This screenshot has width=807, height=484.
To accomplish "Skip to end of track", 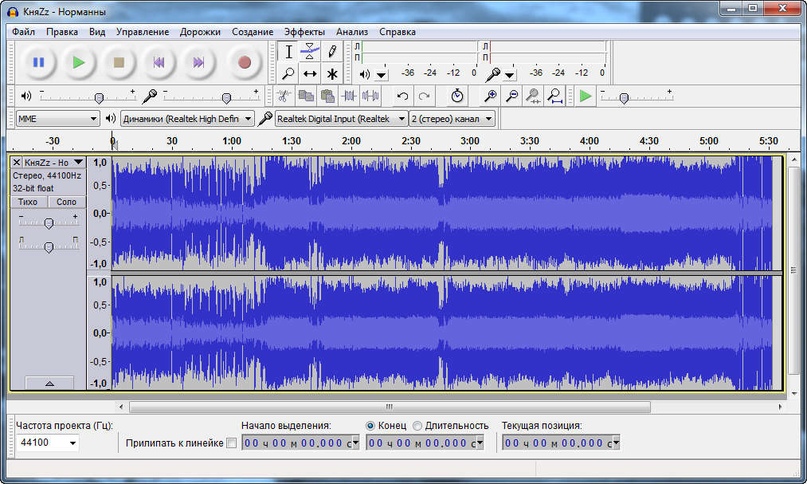I will coord(198,62).
